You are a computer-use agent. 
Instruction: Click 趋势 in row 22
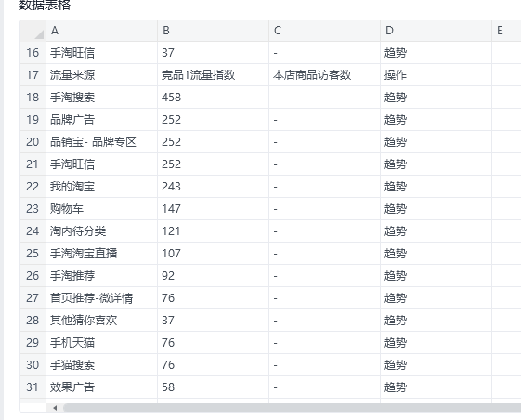pos(396,186)
